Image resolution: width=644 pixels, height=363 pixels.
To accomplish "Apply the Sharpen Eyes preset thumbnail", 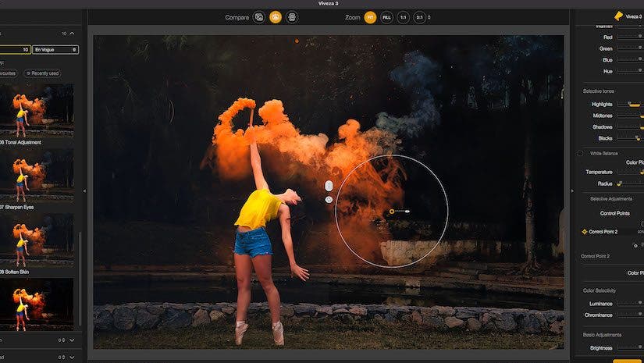I will coord(37,176).
